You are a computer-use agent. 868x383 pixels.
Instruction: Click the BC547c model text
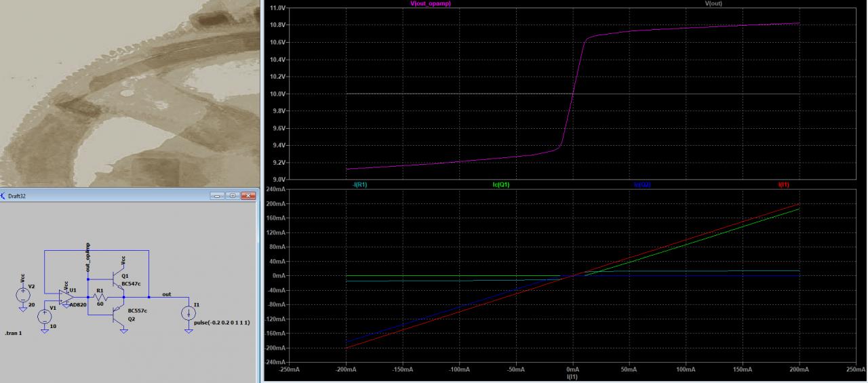pos(131,284)
